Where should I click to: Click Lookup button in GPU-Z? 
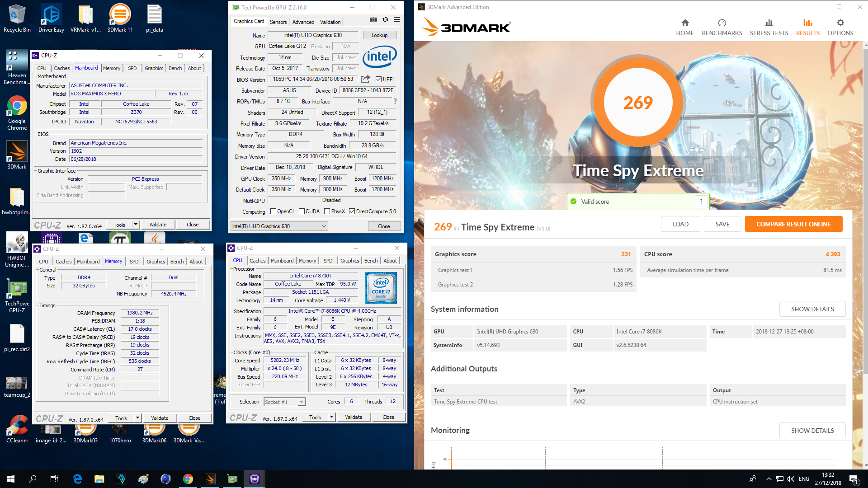(x=379, y=35)
